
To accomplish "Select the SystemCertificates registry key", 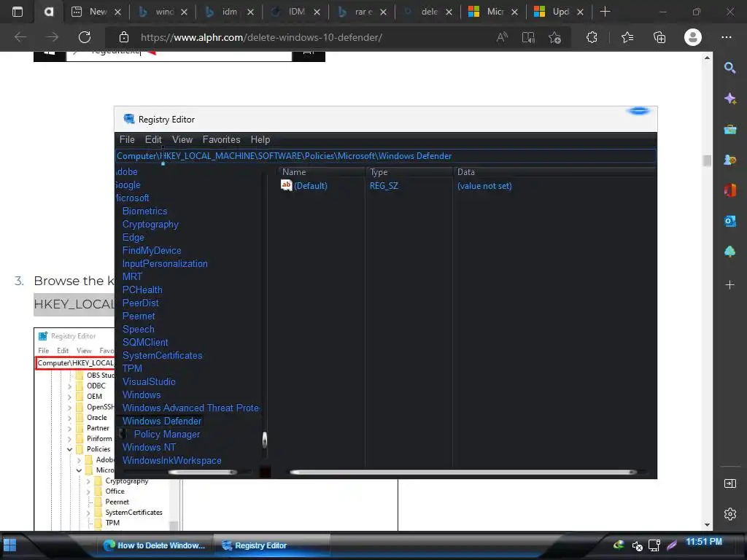I will (163, 355).
